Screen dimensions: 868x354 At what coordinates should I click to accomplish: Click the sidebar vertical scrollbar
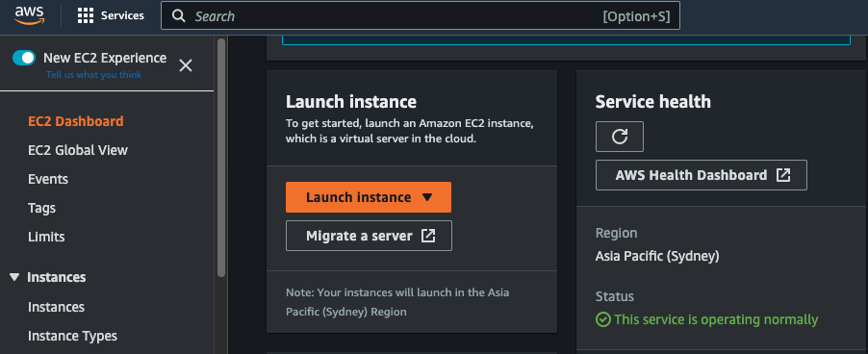pyautogui.click(x=221, y=158)
